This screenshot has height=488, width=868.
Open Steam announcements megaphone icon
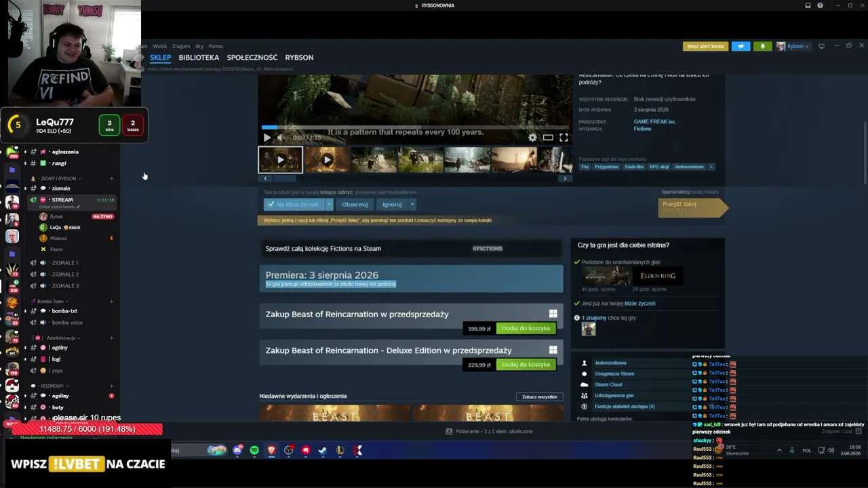(741, 46)
